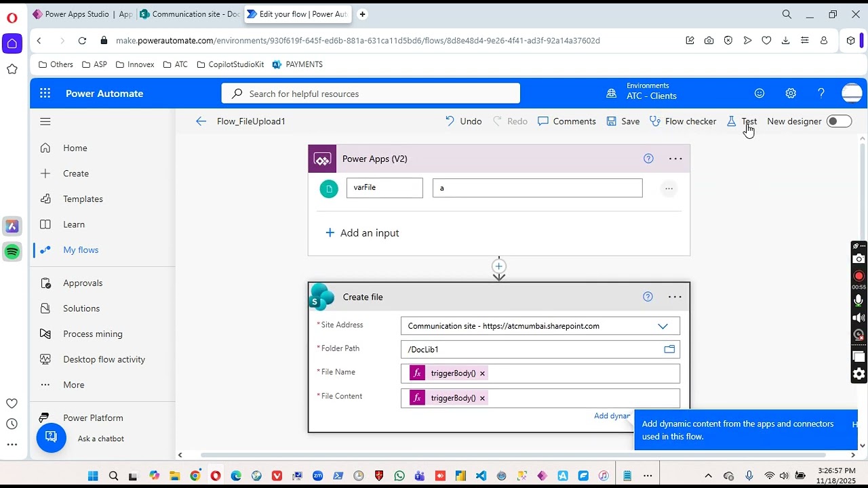Go back with the flow back arrow

[201, 121]
